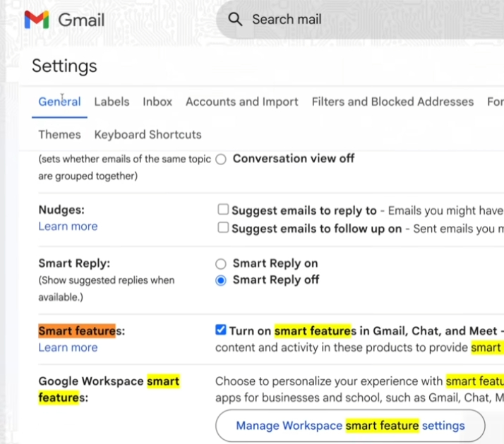Uncheck Turn on smart features checkbox
This screenshot has width=504, height=444.
[x=221, y=330]
